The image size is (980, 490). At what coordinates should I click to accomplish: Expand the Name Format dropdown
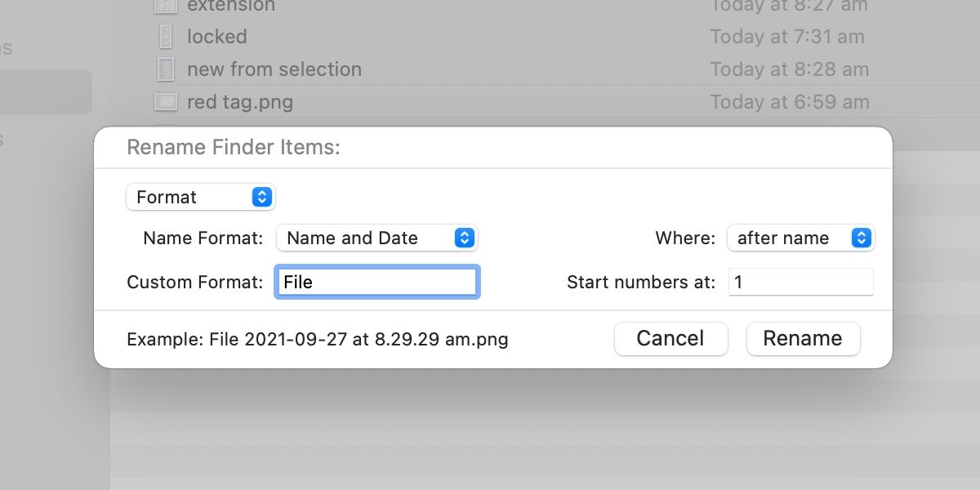(376, 238)
